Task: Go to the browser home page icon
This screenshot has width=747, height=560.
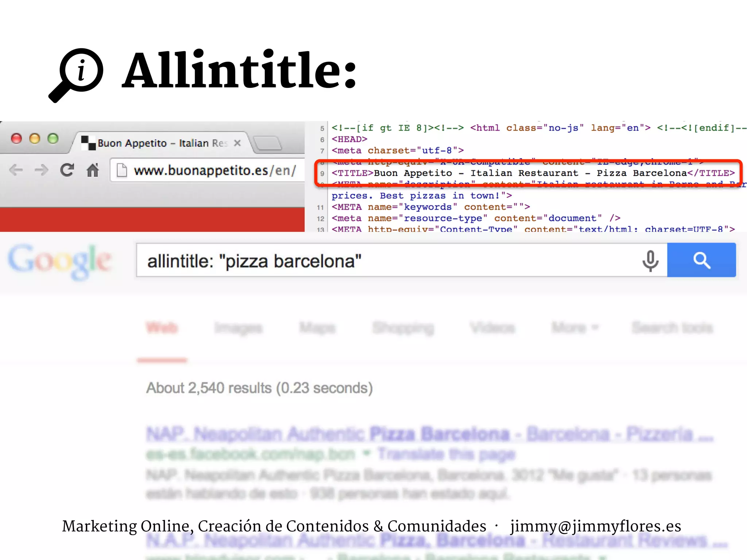Action: (x=93, y=170)
